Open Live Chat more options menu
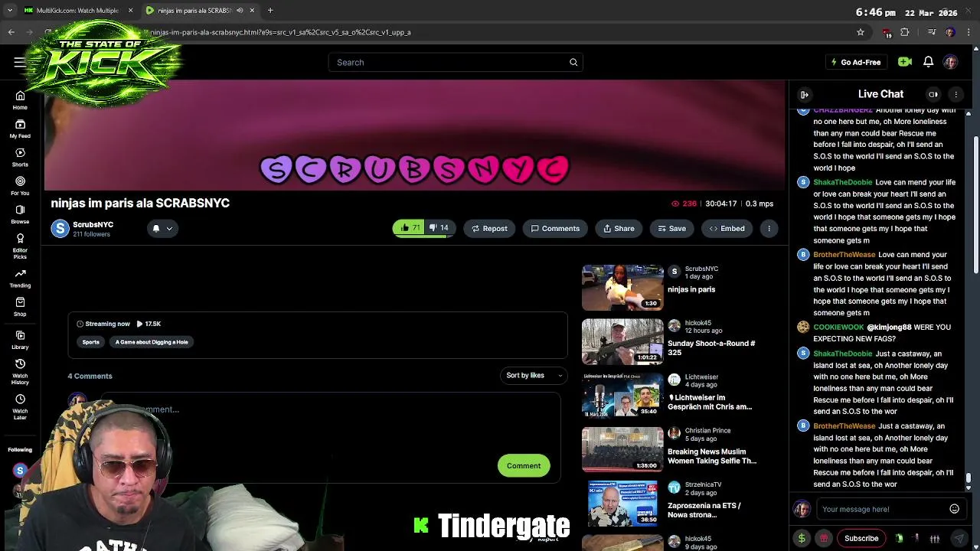 [x=955, y=94]
